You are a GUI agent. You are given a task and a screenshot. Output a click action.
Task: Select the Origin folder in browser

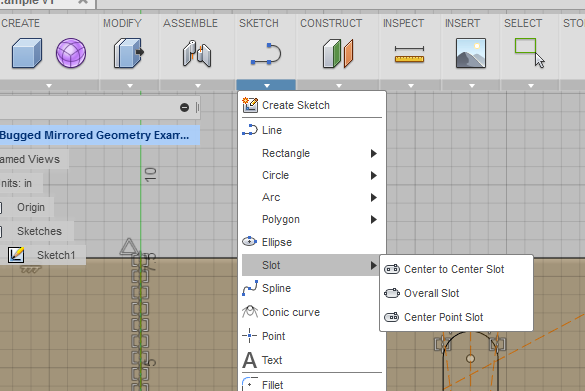click(31, 207)
